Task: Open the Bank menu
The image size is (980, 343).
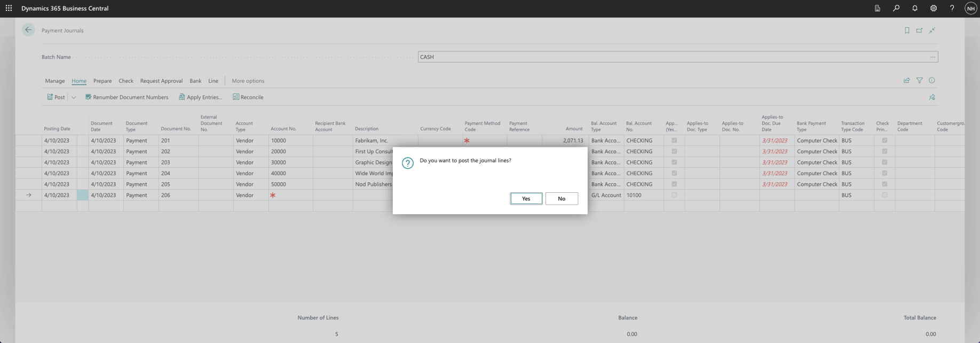Action: coord(195,81)
